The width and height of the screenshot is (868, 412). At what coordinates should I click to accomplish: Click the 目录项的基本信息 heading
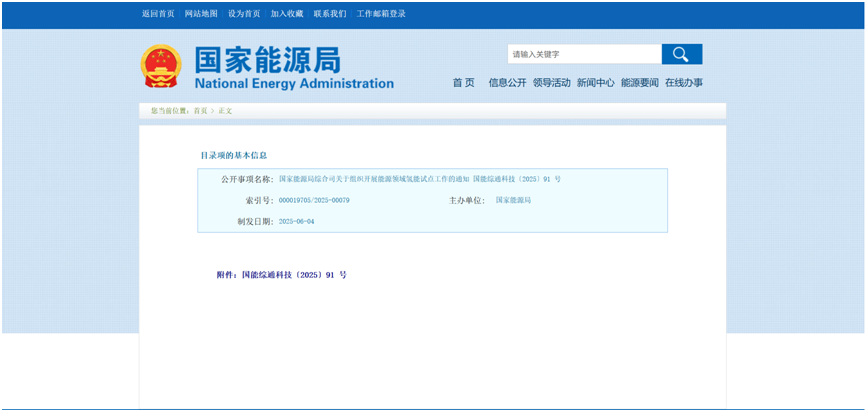(x=234, y=156)
